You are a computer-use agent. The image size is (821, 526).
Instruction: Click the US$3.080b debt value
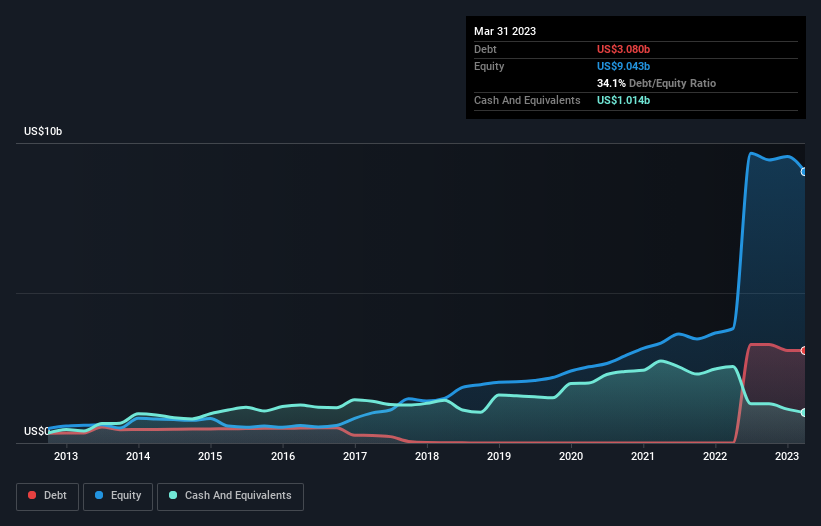pos(623,49)
